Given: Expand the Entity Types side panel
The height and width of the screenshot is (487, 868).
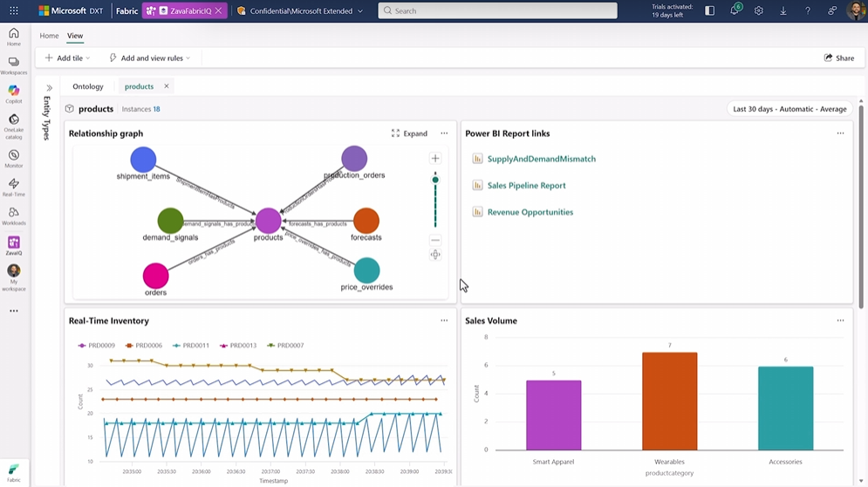Looking at the screenshot, I should 49,87.
